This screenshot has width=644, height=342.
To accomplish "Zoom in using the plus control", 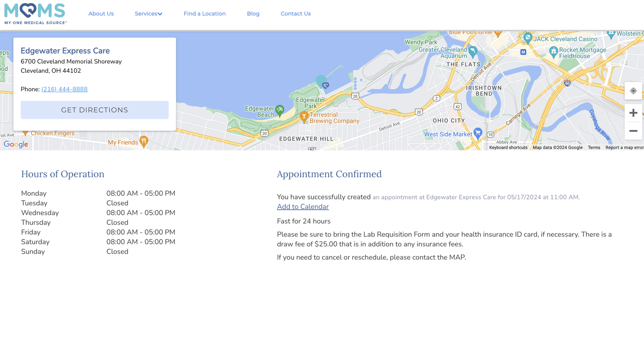I will (x=633, y=113).
